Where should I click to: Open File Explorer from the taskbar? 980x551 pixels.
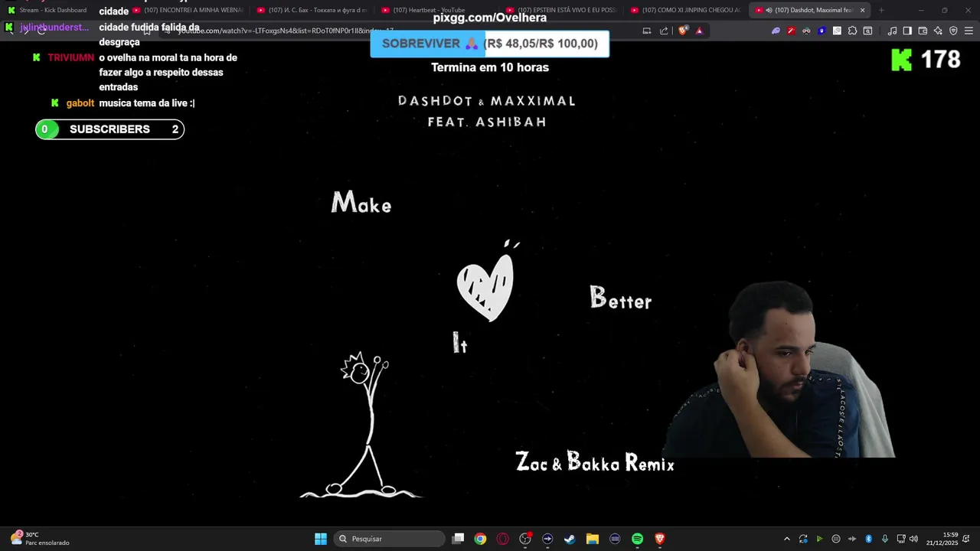[593, 539]
